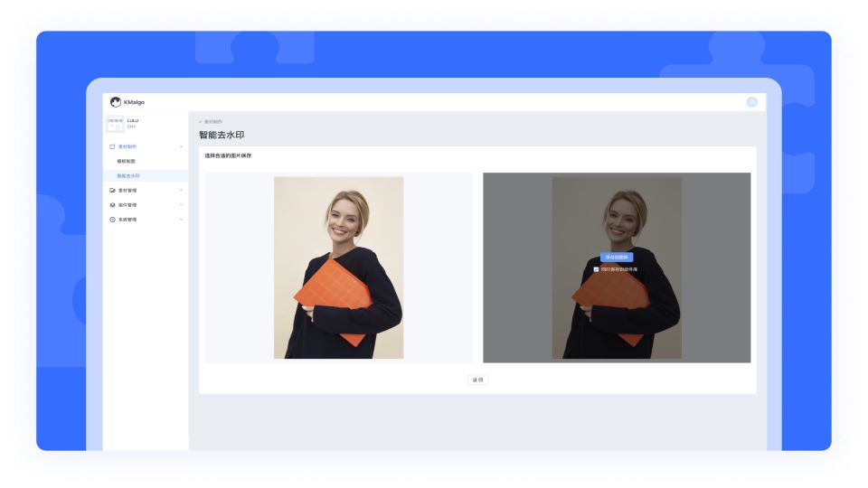Image resolution: width=868 pixels, height=488 pixels.
Task: Select the left original photo preview
Action: tap(338, 267)
